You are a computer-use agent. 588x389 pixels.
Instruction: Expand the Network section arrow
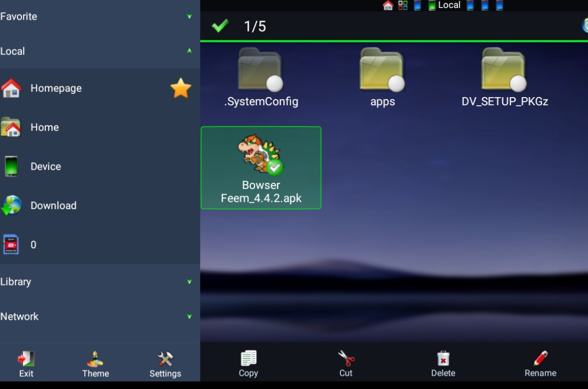tap(189, 316)
